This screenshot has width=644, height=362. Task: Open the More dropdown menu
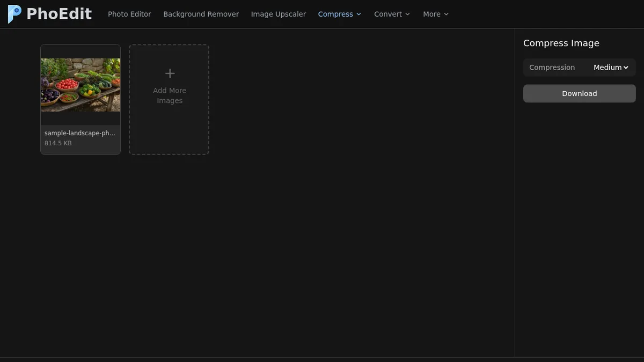tap(436, 14)
